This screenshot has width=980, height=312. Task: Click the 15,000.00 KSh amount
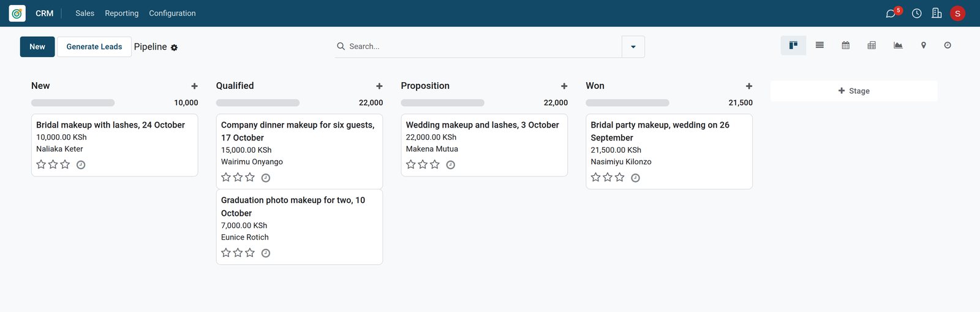click(x=246, y=150)
